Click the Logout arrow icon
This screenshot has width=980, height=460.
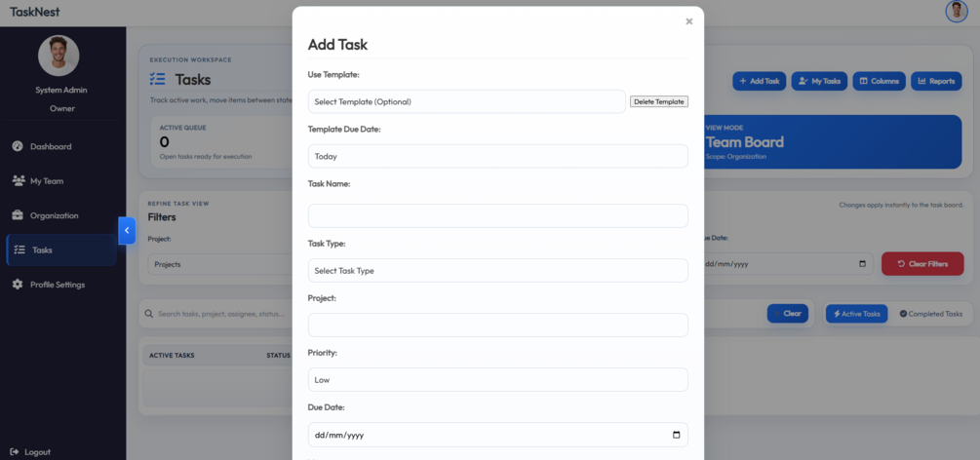pos(15,452)
